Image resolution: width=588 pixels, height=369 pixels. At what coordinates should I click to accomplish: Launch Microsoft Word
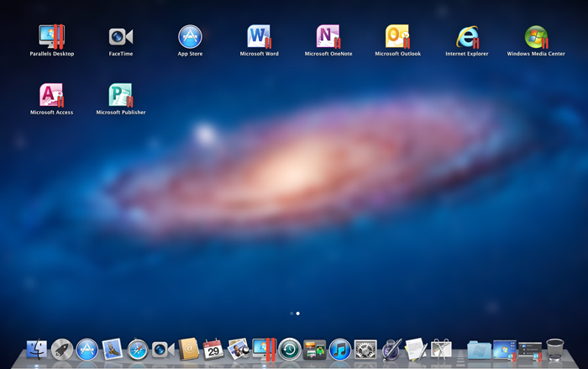259,37
